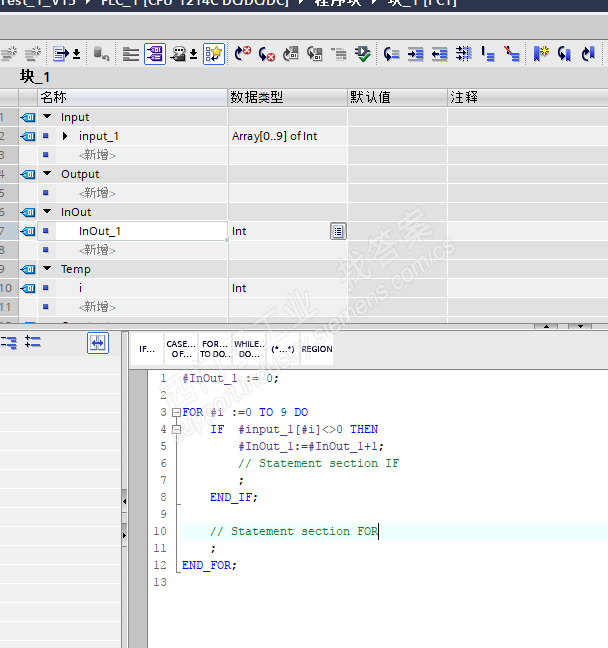The width and height of the screenshot is (608, 648).
Task: Click the indent text toolbar icon
Action: pos(415,53)
